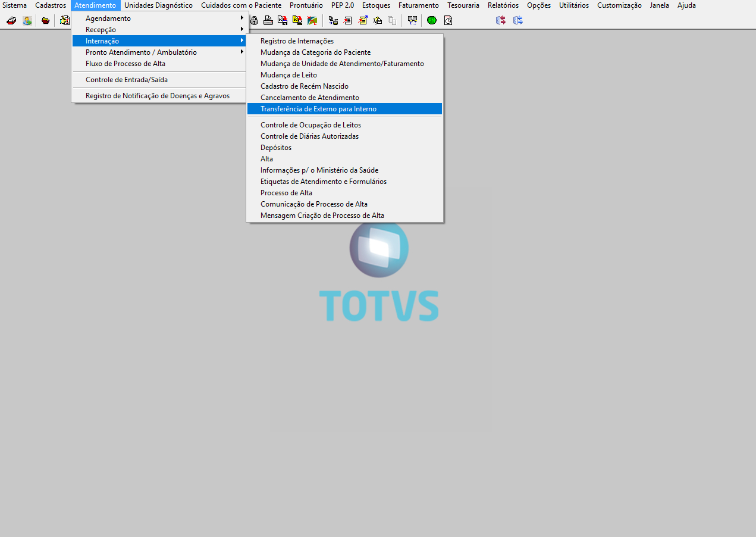This screenshot has height=537, width=756.
Task: Open the Unidades Diagnóstico menu
Action: [158, 5]
